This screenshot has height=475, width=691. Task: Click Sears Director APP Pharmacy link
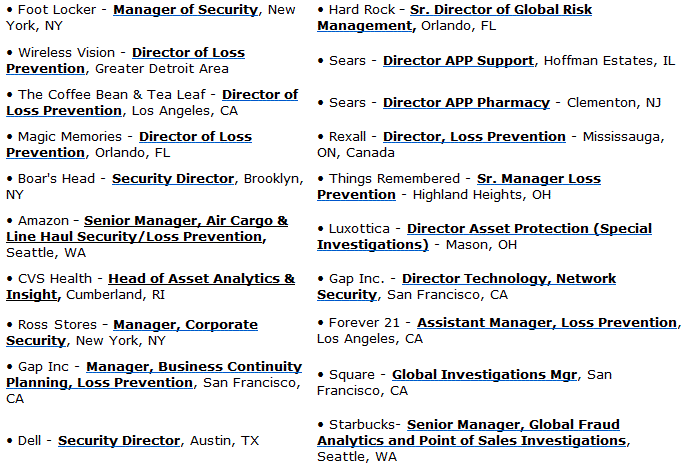466,103
